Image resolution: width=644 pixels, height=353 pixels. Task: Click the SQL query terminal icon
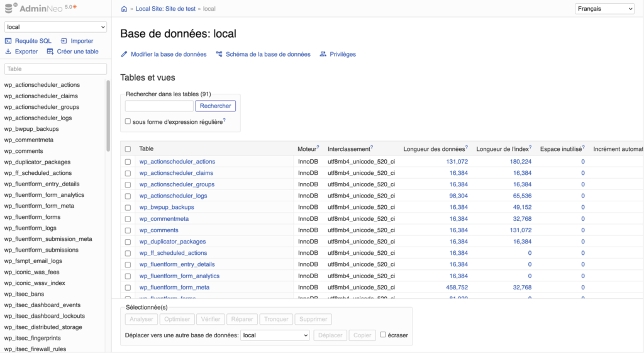coord(8,41)
